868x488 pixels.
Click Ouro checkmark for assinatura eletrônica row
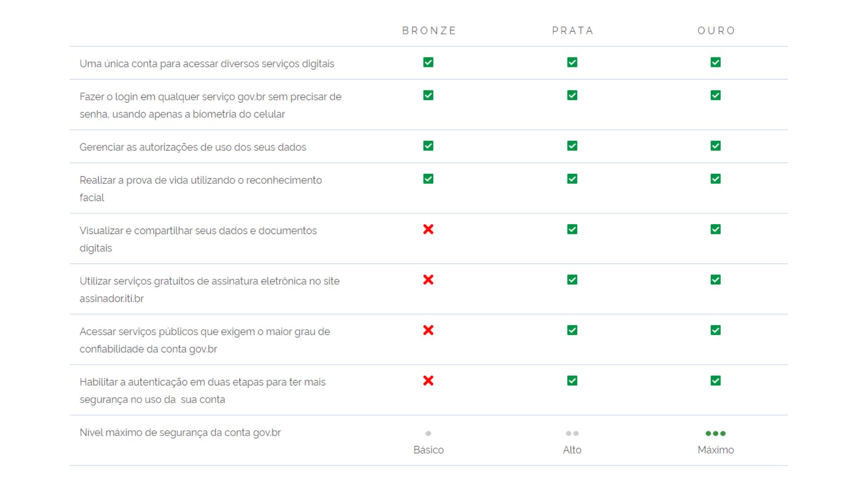coord(715,280)
